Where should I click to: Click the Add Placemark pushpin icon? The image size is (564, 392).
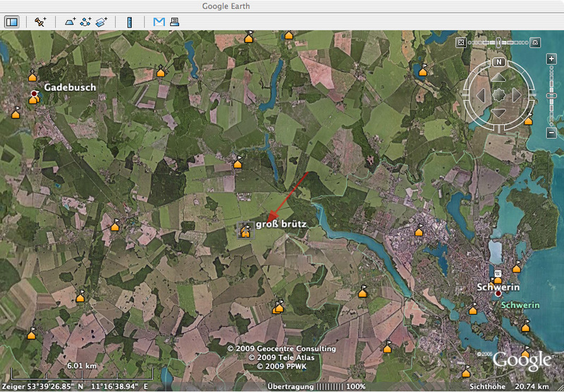point(40,22)
